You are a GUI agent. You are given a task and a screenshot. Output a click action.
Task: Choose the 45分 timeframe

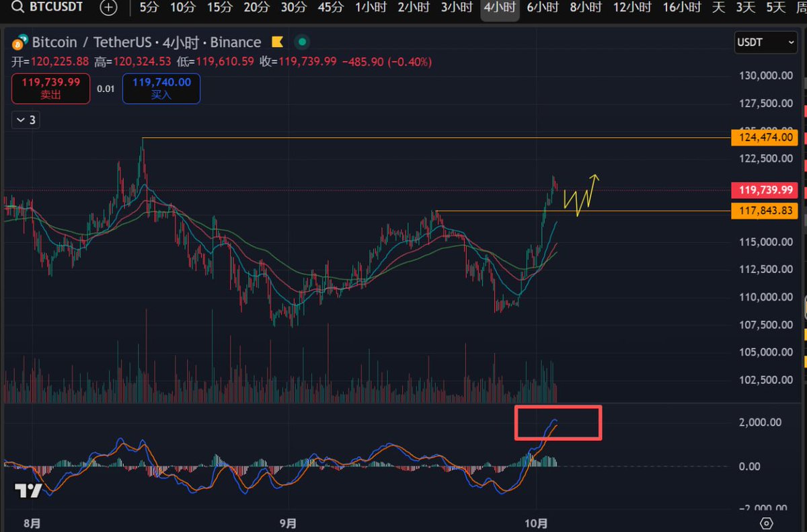pyautogui.click(x=330, y=8)
